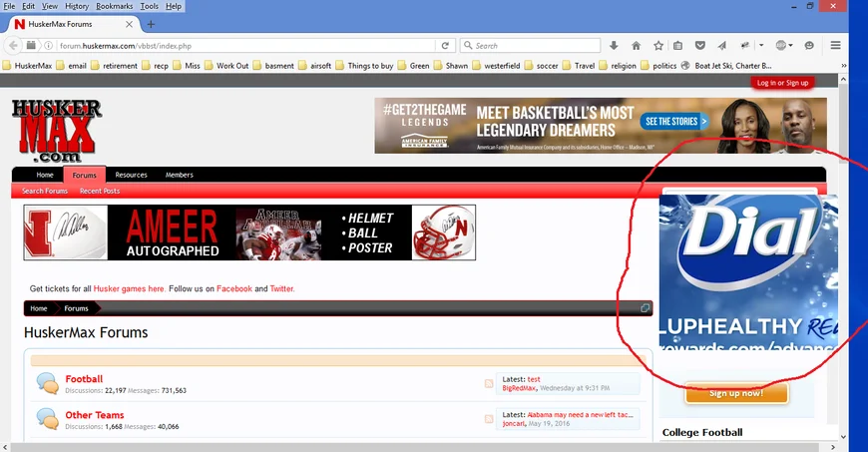
Task: Click the paper-plane send icon in toolbar
Action: click(x=722, y=46)
